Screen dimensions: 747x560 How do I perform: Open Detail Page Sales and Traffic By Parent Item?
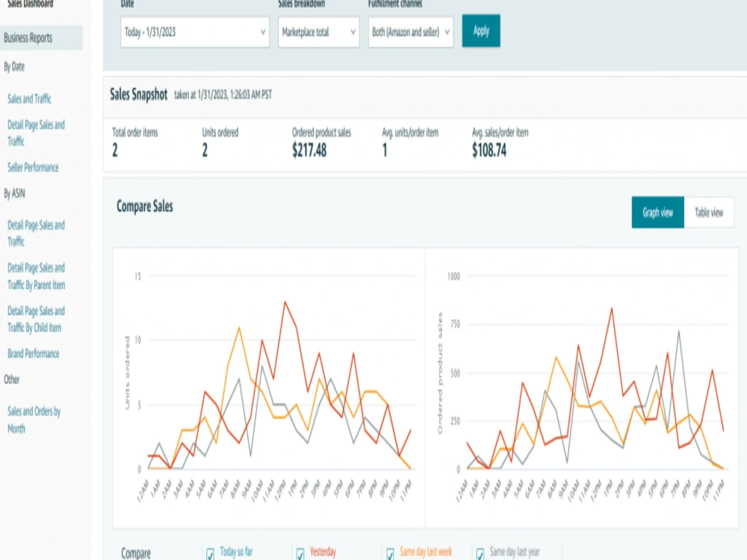click(36, 276)
